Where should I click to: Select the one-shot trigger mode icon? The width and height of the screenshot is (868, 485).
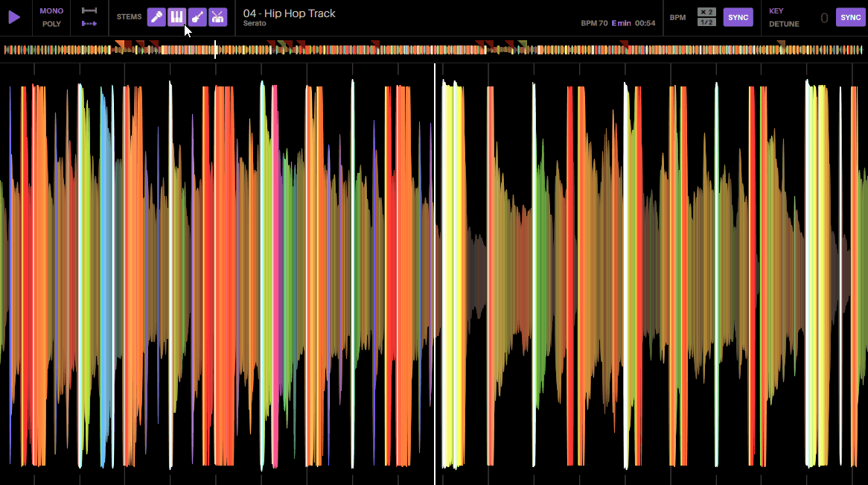tap(89, 10)
